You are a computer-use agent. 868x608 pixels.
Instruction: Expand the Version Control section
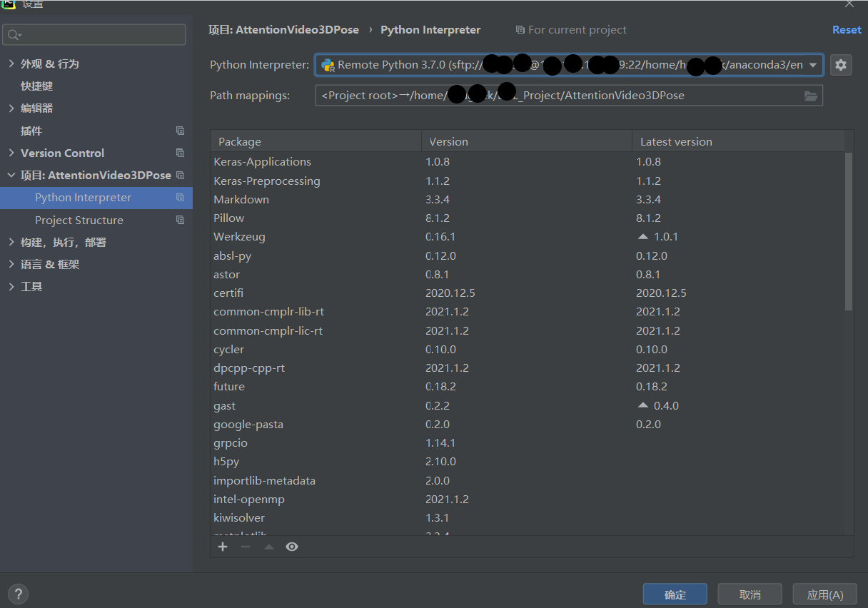click(x=11, y=153)
